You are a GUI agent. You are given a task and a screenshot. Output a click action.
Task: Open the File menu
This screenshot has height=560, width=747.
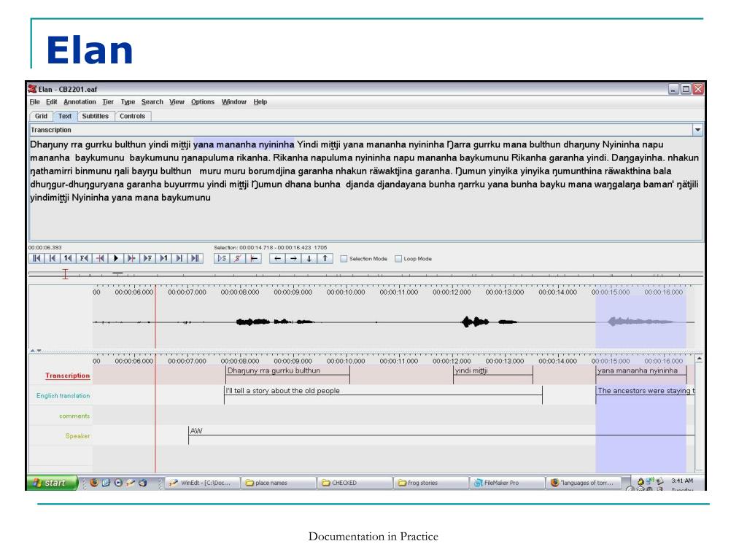pos(35,102)
